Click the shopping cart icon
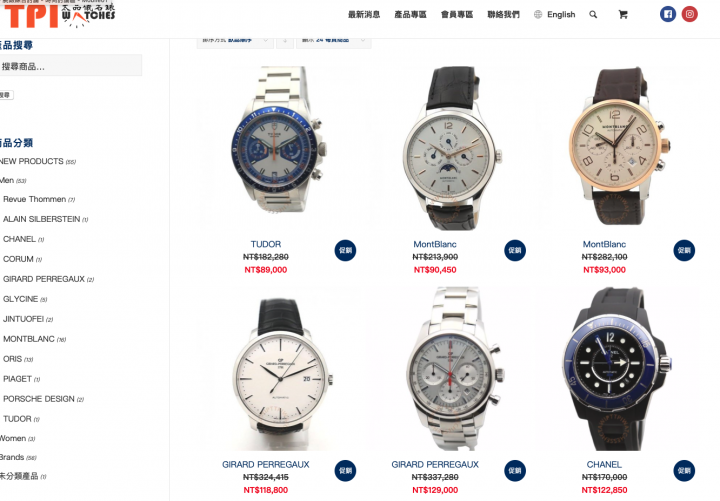The width and height of the screenshot is (720, 501). coord(623,15)
